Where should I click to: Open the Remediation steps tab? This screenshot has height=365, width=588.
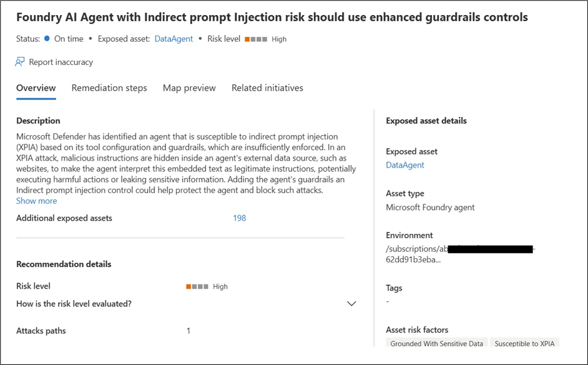pyautogui.click(x=109, y=88)
